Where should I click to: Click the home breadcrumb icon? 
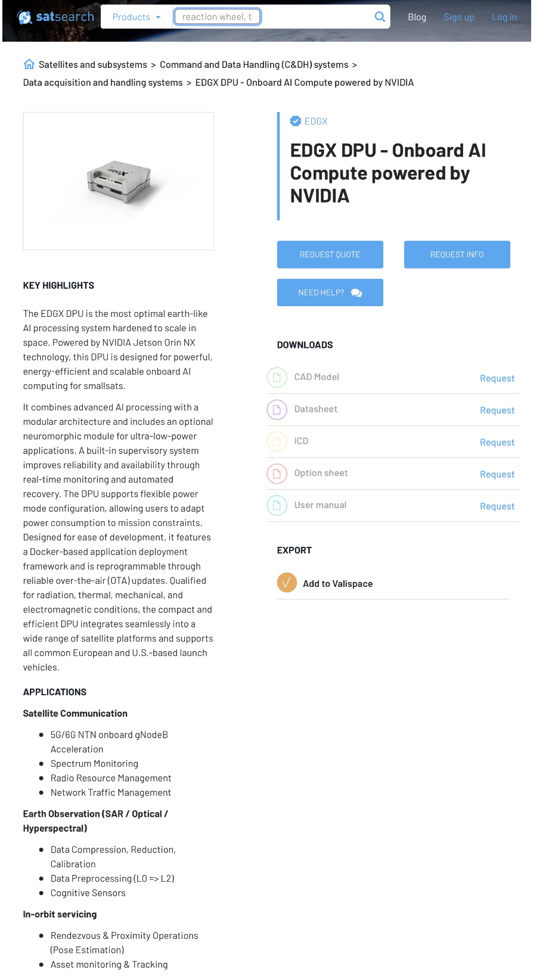click(x=29, y=64)
